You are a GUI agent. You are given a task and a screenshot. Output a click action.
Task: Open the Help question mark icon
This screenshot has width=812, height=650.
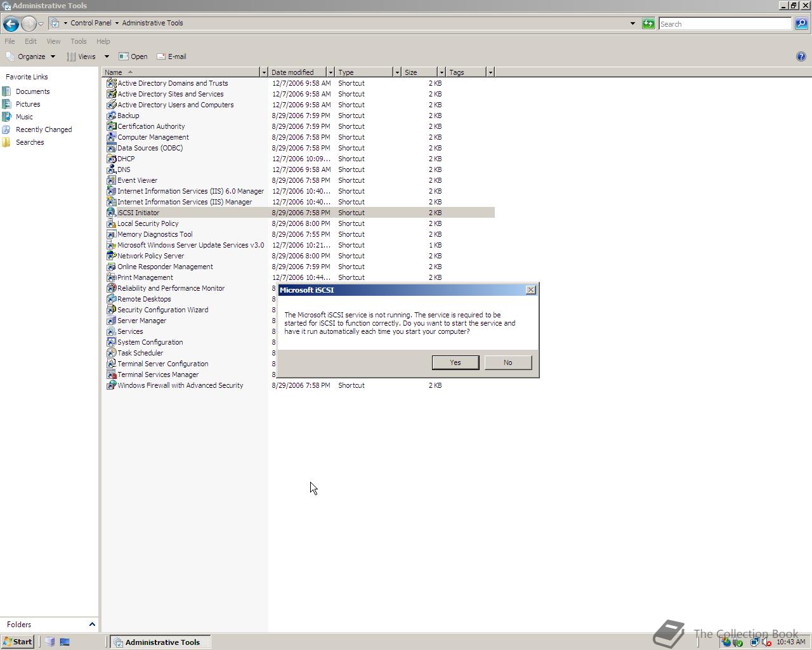(801, 56)
